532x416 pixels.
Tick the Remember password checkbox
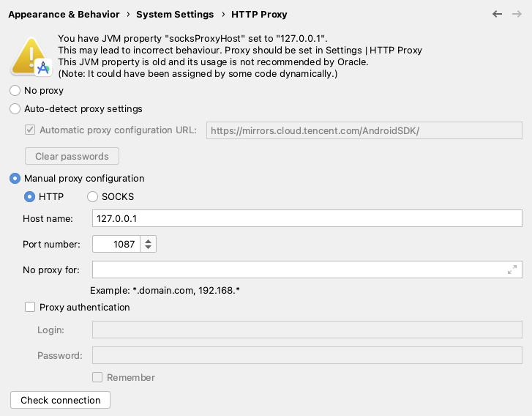97,377
